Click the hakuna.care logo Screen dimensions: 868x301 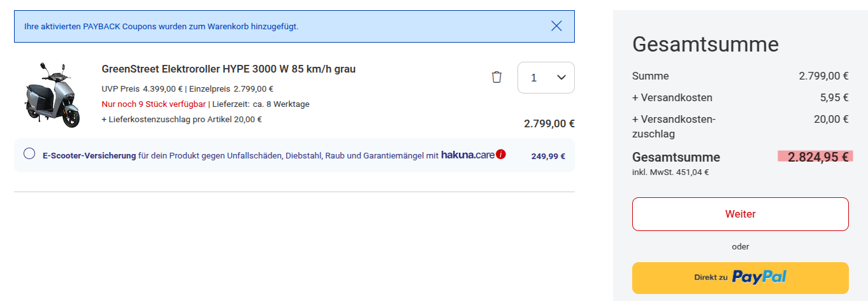(x=467, y=155)
